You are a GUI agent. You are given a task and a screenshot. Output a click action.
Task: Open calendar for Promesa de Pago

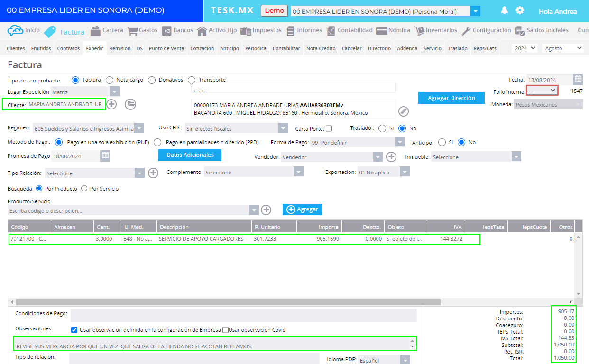pos(105,155)
